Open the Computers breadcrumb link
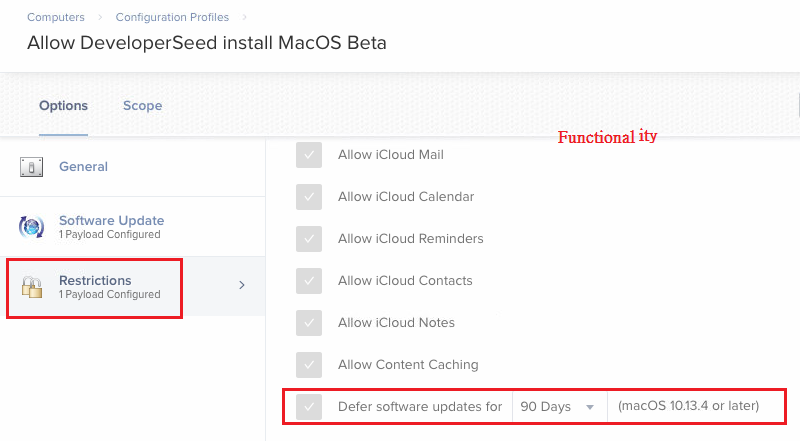This screenshot has width=800, height=441. click(x=56, y=17)
